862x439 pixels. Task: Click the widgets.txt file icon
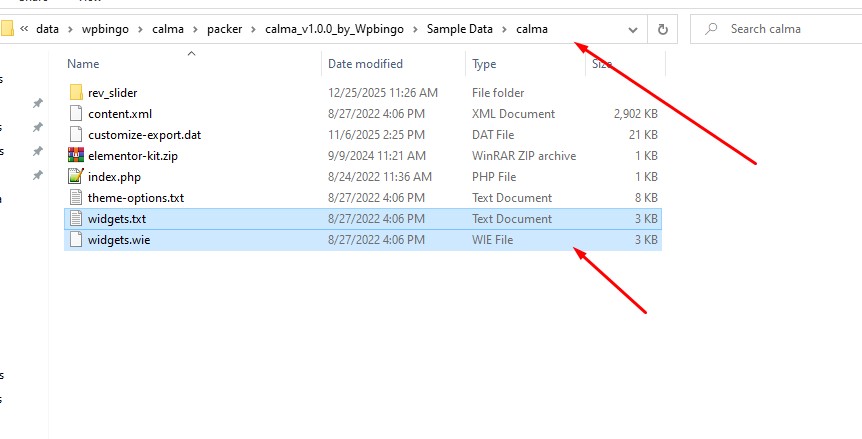[x=76, y=219]
